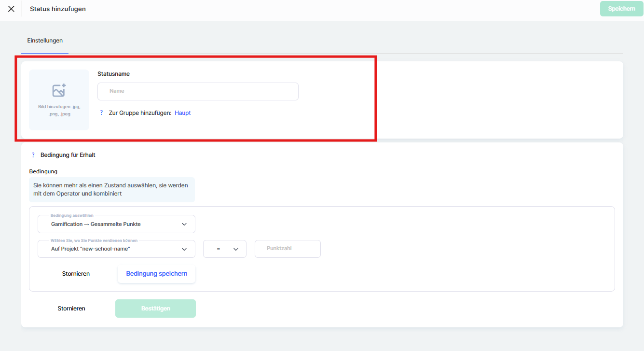Screen dimensions: 644x351
Task: Click help icon beside Zur Gruppe hinzufügen
Action: pyautogui.click(x=101, y=113)
